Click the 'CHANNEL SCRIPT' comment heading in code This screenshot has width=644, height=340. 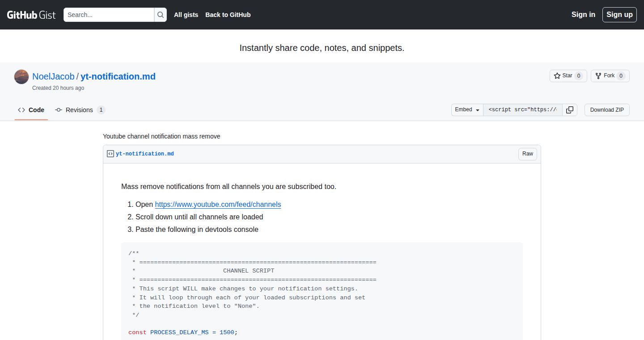point(249,271)
